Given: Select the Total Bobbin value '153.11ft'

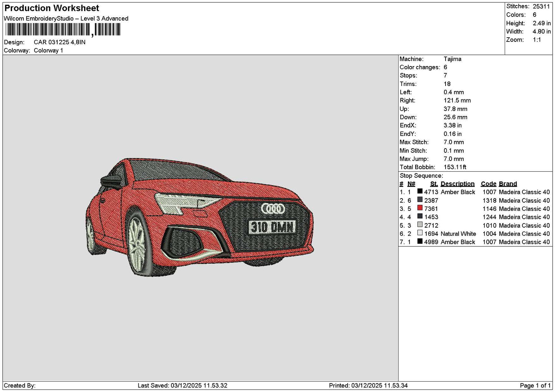Looking at the screenshot, I should click(455, 167).
